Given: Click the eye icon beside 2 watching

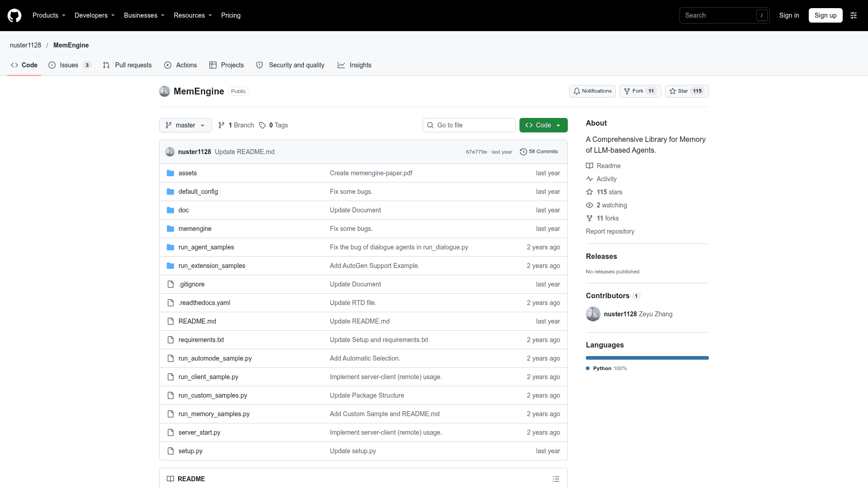Looking at the screenshot, I should (x=590, y=205).
